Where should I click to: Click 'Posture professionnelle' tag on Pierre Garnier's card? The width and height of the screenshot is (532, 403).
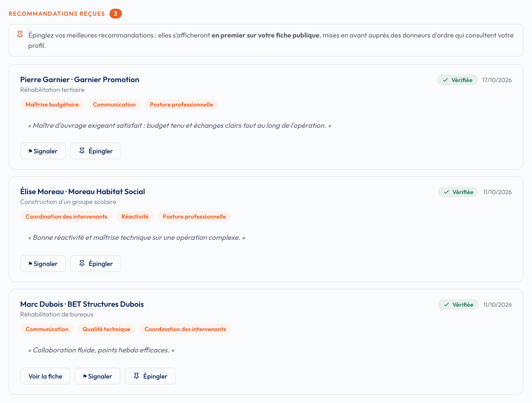pyautogui.click(x=181, y=104)
